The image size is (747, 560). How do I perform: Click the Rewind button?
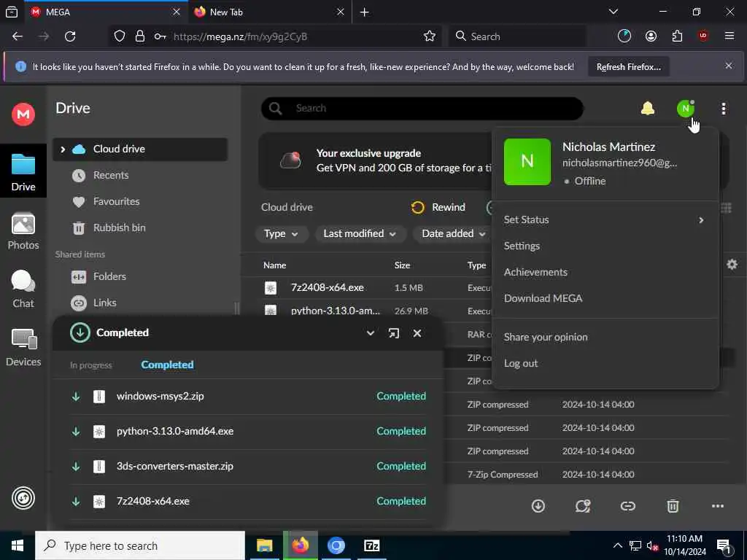click(438, 208)
